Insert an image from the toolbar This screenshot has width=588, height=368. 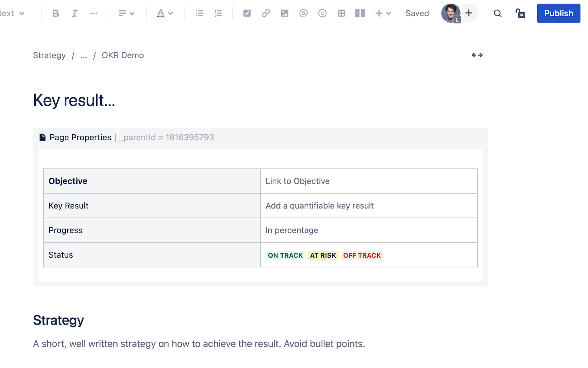point(284,13)
